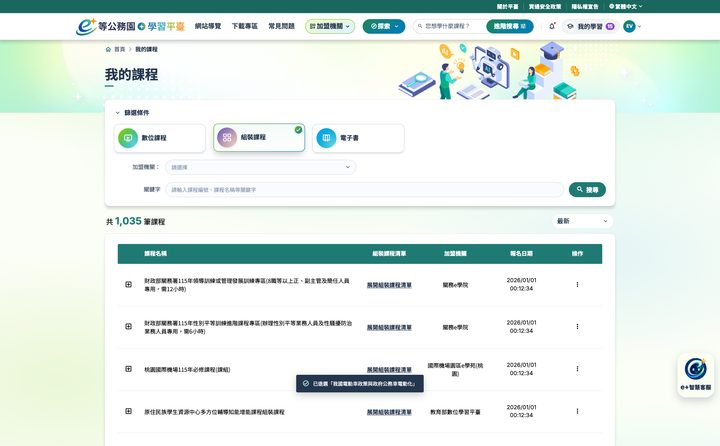720x446 pixels.
Task: Click the home icon in breadcrumb
Action: click(108, 49)
